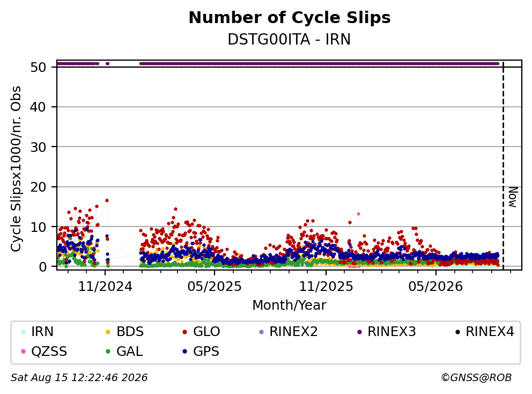This screenshot has height=394, width=532.
Task: Click the BDS orange legend dot
Action: click(x=108, y=332)
